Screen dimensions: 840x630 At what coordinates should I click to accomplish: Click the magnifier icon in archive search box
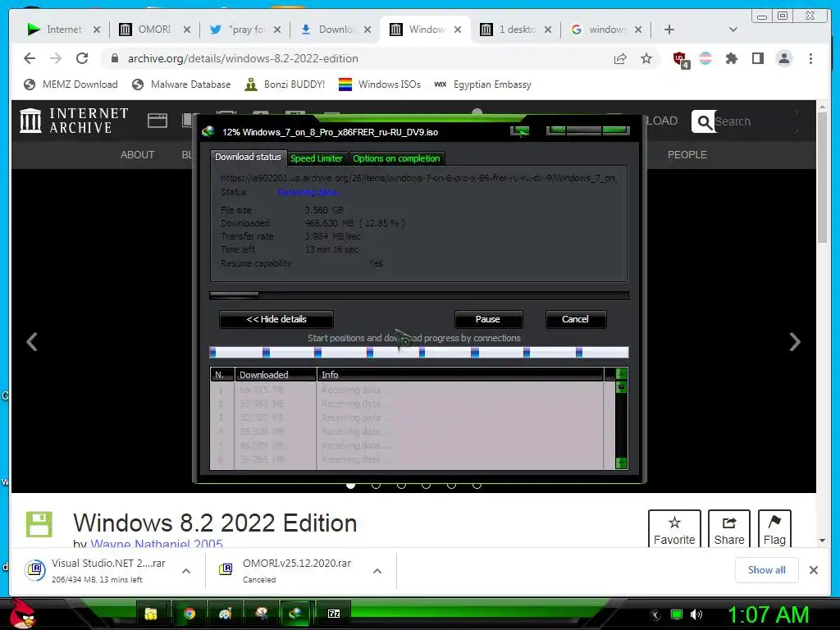704,121
